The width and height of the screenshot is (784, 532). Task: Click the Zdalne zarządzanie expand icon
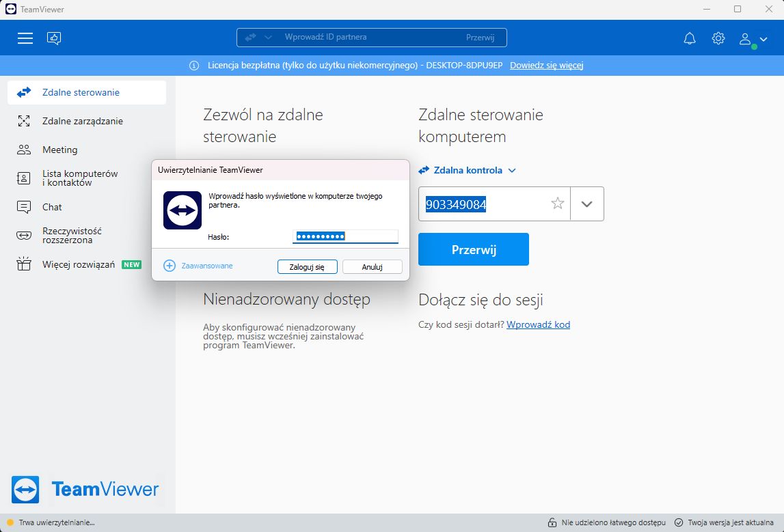(x=24, y=121)
